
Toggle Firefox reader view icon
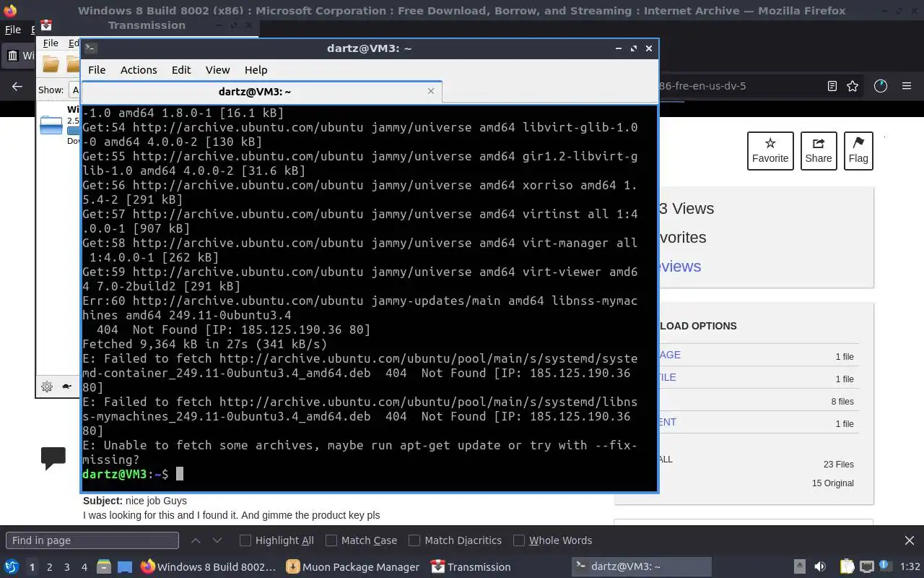832,86
